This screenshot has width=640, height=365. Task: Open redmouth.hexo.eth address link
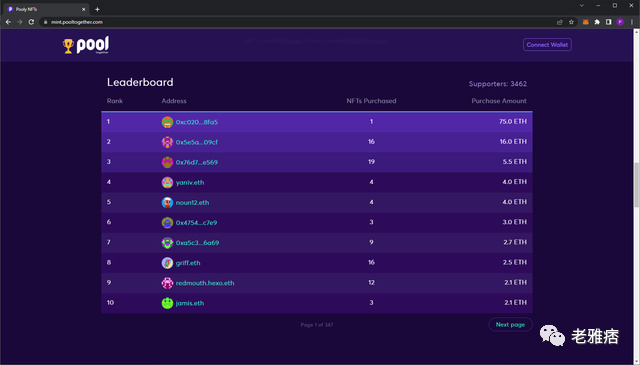(x=205, y=283)
